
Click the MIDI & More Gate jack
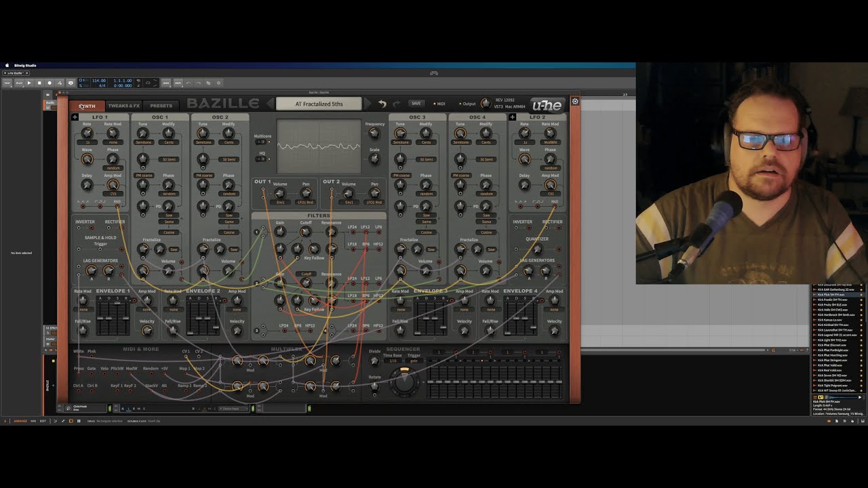pos(92,373)
